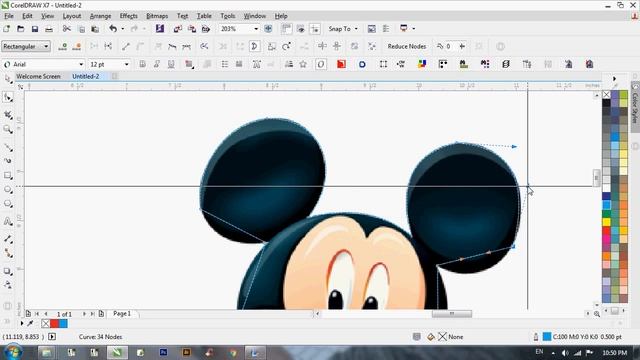Click the New document icon
The height and width of the screenshot is (360, 640).
pos(7,29)
